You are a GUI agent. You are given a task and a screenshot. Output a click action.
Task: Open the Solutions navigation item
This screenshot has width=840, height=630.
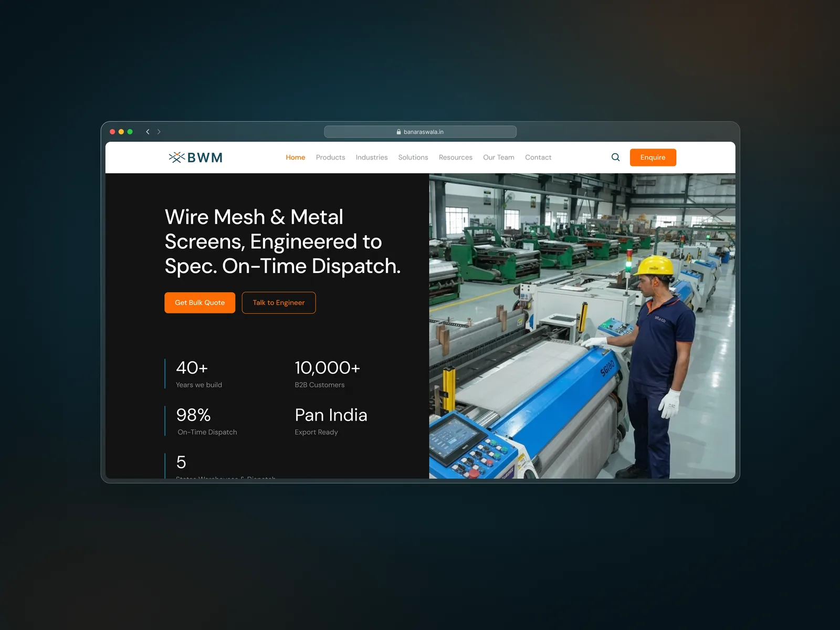coord(413,157)
